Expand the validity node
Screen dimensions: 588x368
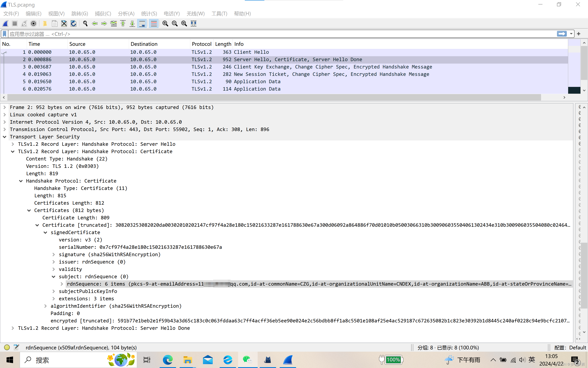tap(53, 269)
